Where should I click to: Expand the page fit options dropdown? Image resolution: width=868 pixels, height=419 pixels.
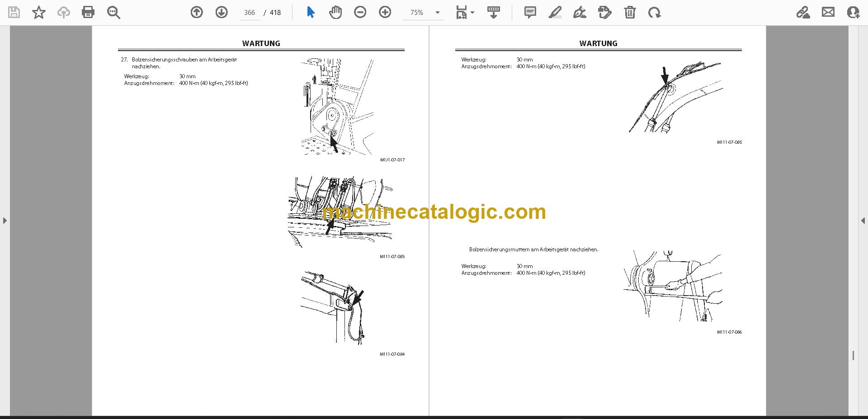tap(465, 12)
